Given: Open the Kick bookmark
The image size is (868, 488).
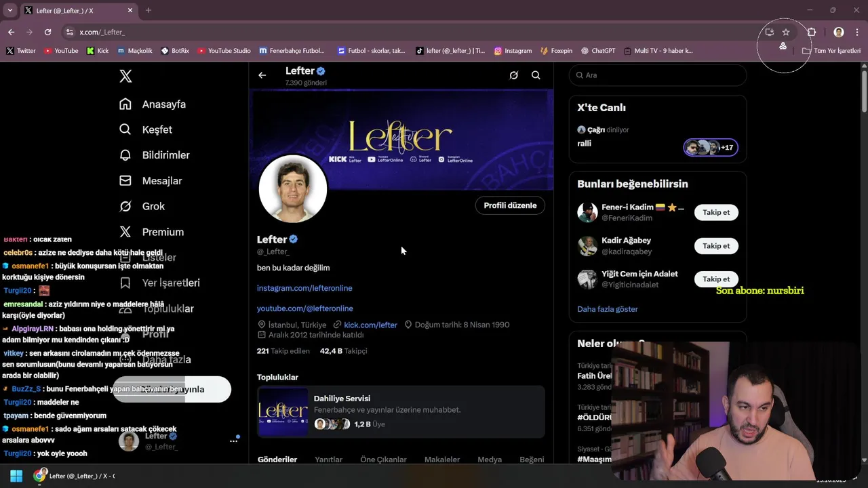Looking at the screenshot, I should [x=98, y=51].
